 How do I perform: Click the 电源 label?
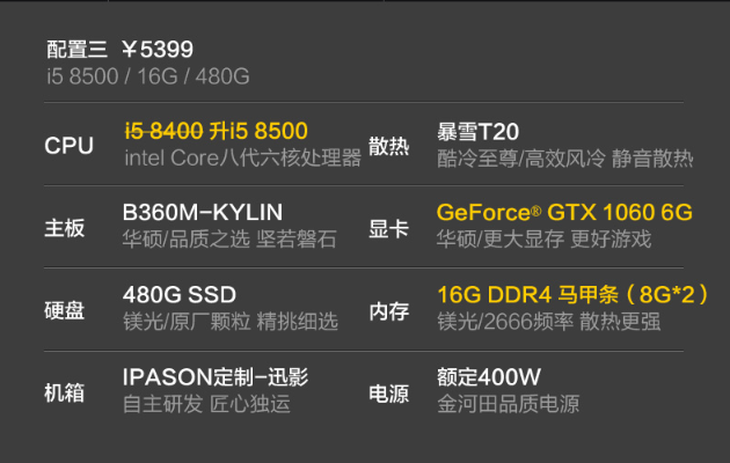389,392
